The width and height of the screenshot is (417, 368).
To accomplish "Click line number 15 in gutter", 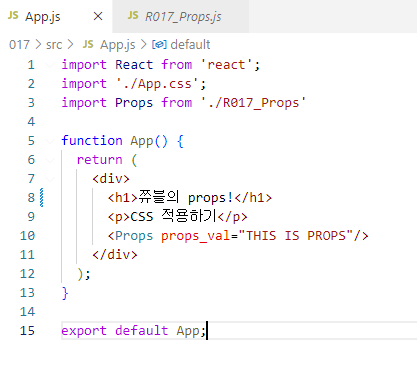I will [x=27, y=331].
